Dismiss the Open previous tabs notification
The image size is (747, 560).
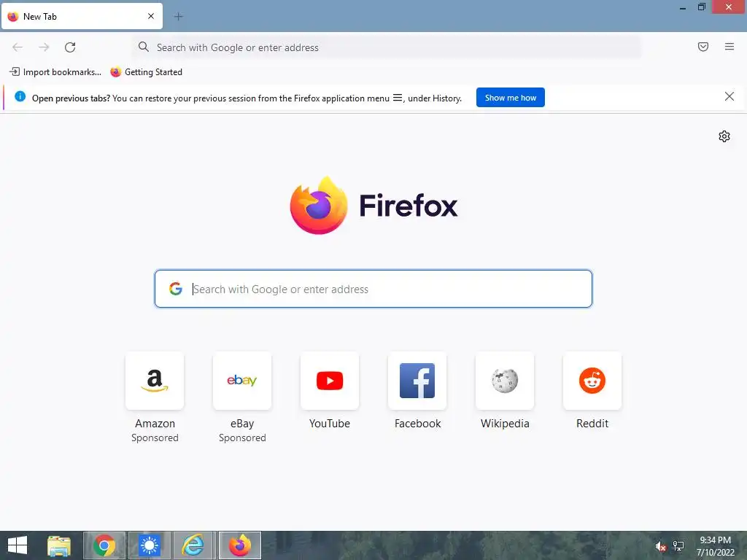[x=729, y=97]
